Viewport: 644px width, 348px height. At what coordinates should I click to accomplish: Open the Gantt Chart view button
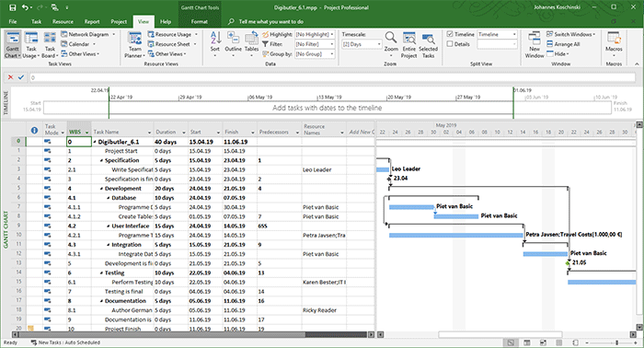coord(12,44)
